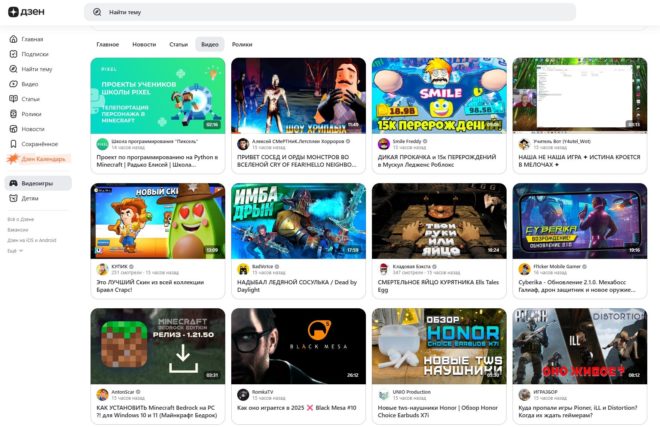Screen dimensions: 660x427
Task: Click RomkaTV channel name
Action: 262,392
